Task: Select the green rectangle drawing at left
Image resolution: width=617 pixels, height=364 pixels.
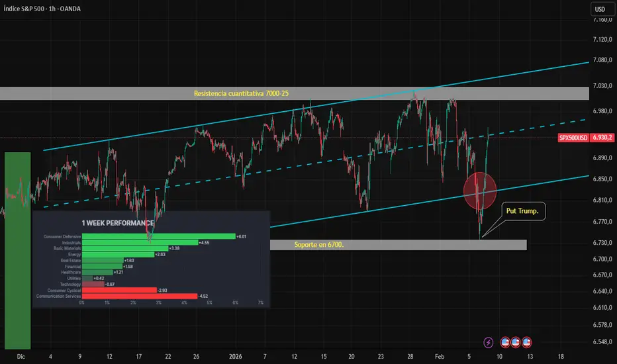Action: click(x=18, y=251)
